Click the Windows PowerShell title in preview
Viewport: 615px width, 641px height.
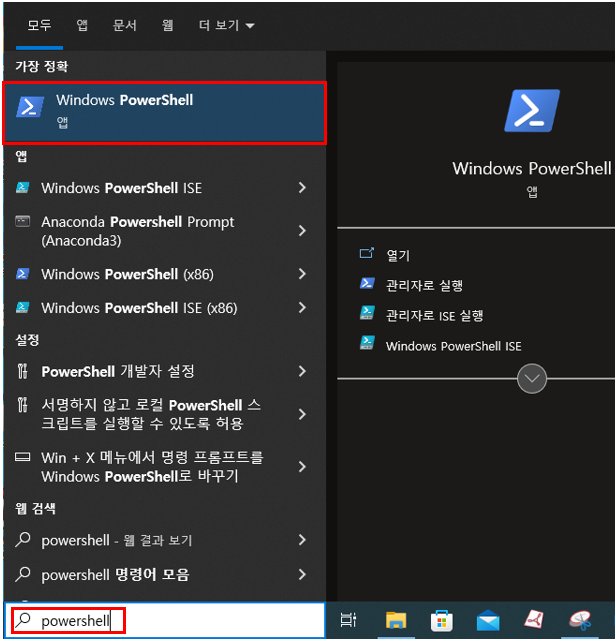tap(532, 168)
